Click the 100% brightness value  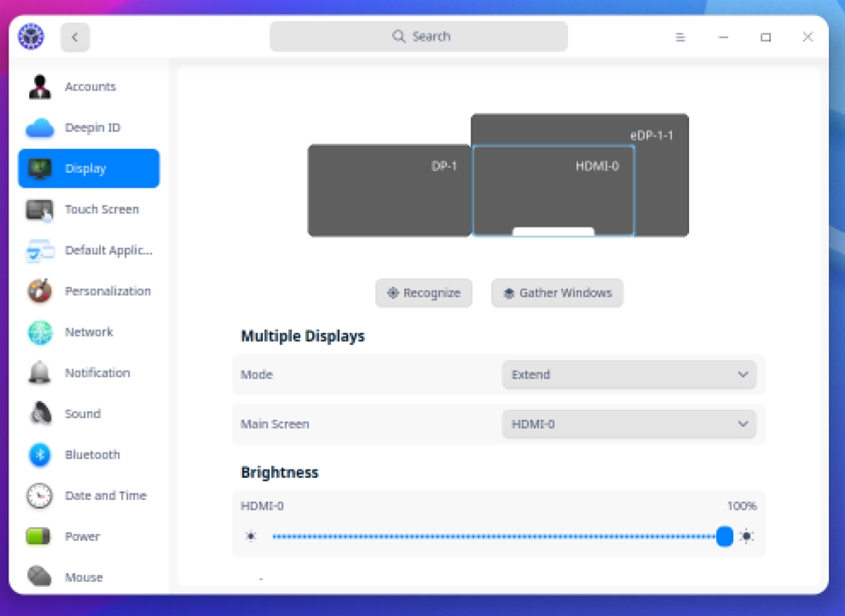[x=742, y=506]
